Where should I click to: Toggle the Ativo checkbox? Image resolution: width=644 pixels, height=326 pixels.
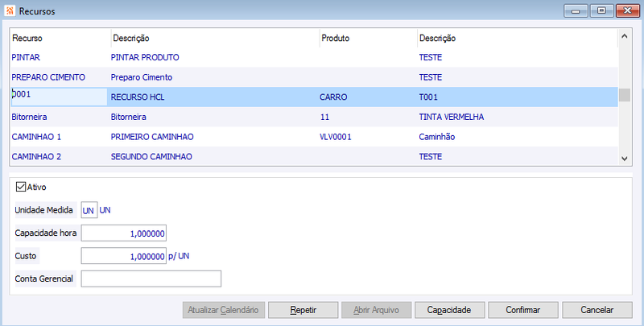[x=21, y=188]
